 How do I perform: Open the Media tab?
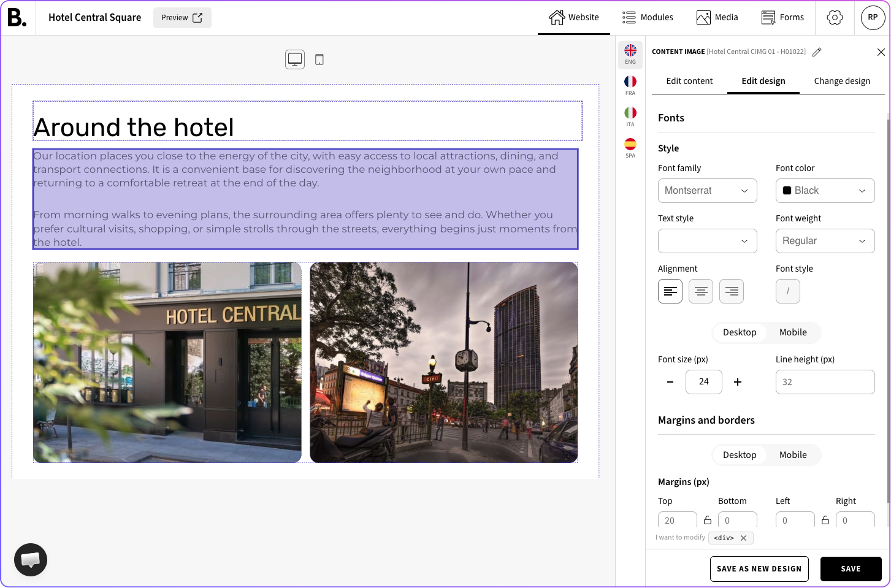coord(717,18)
